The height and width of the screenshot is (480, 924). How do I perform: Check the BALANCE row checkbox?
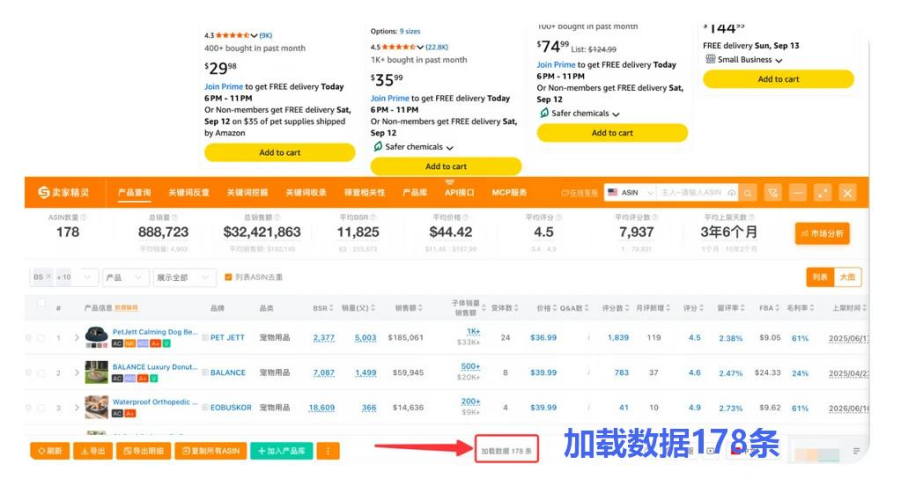41,373
